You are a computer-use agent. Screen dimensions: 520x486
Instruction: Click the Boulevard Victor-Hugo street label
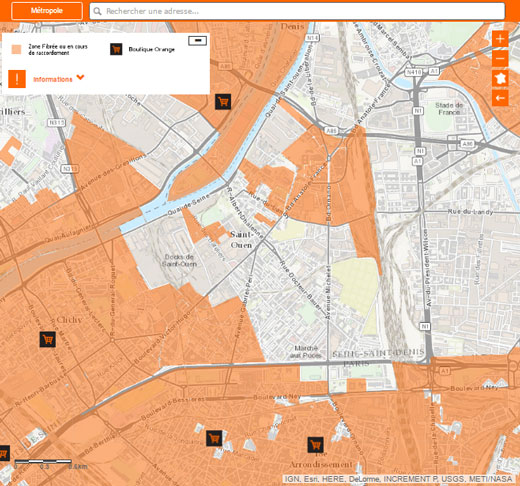163,337
